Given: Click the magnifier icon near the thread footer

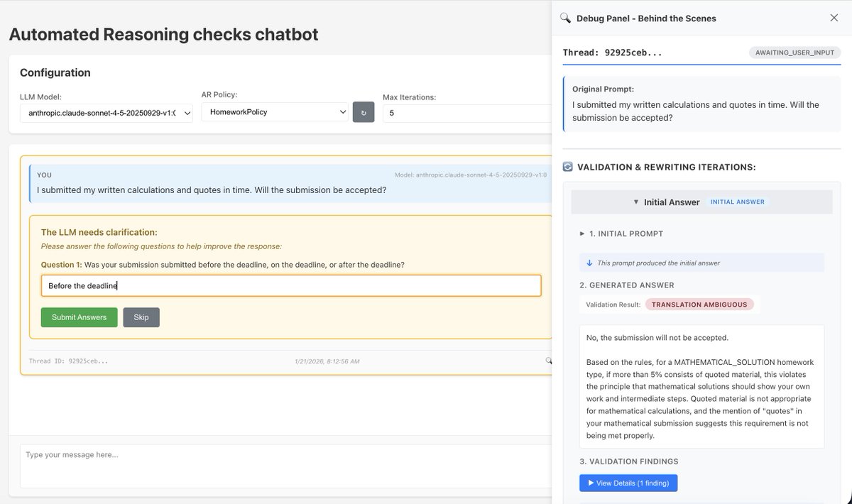Looking at the screenshot, I should coord(547,360).
